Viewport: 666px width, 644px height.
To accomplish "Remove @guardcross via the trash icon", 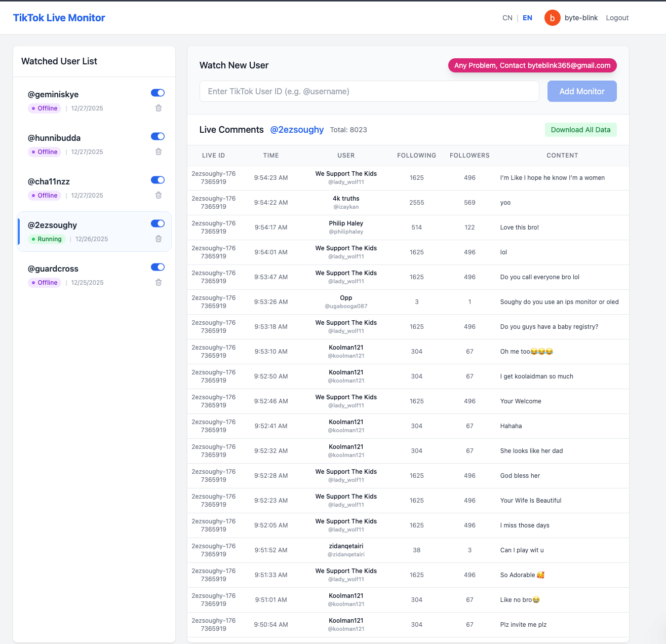I will (x=158, y=282).
